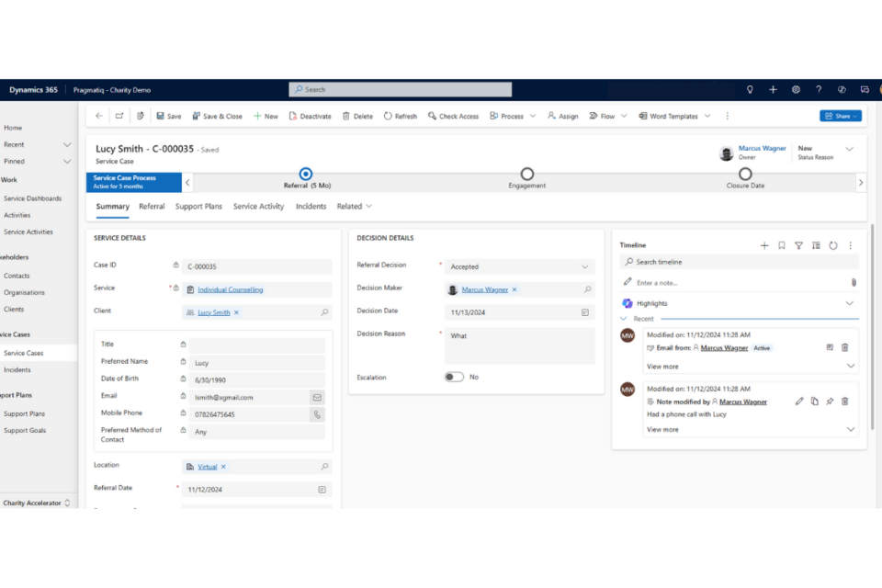Open the Service Activity tab
882x588 pixels.
click(x=258, y=207)
